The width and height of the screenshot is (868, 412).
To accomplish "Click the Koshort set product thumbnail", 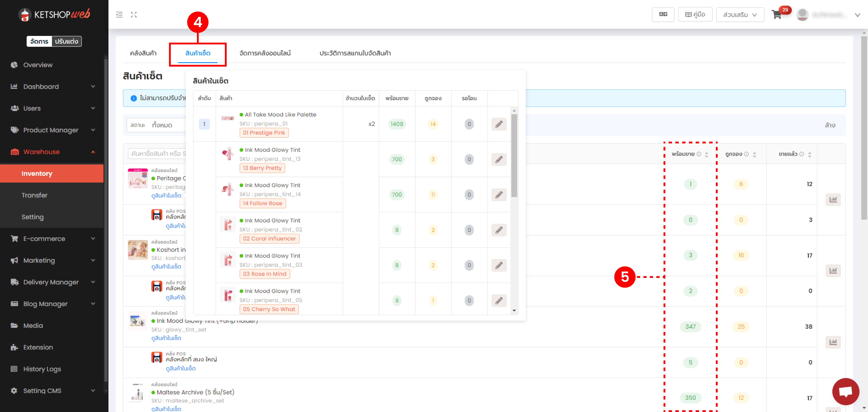I will (138, 250).
